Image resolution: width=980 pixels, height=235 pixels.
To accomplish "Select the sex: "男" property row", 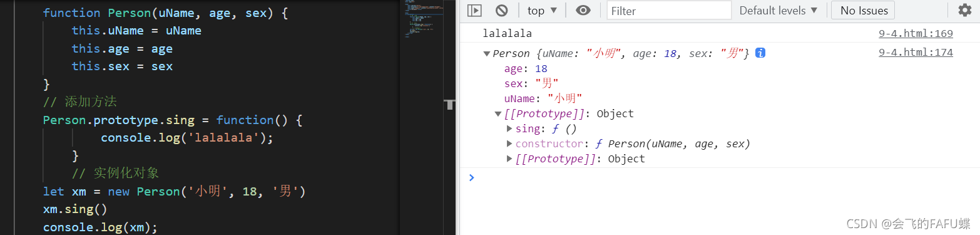I will 531,84.
